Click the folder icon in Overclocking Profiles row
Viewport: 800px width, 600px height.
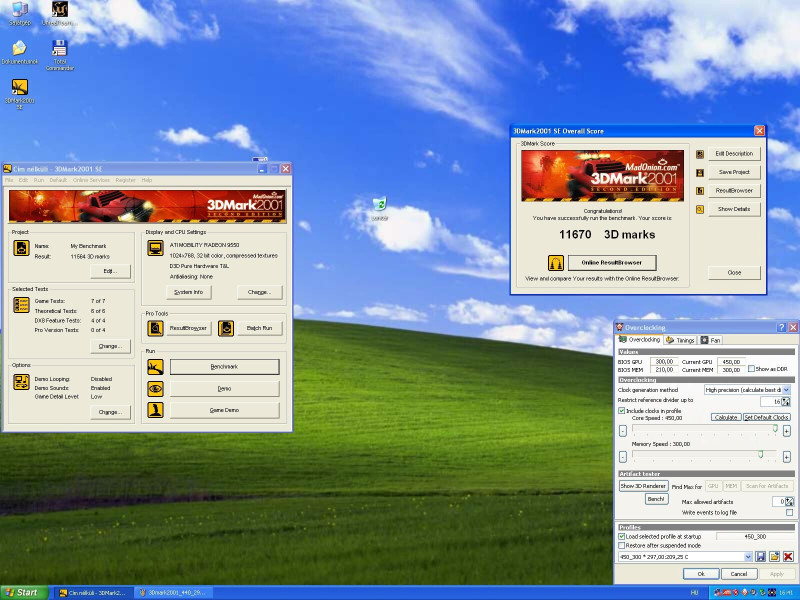coord(774,557)
